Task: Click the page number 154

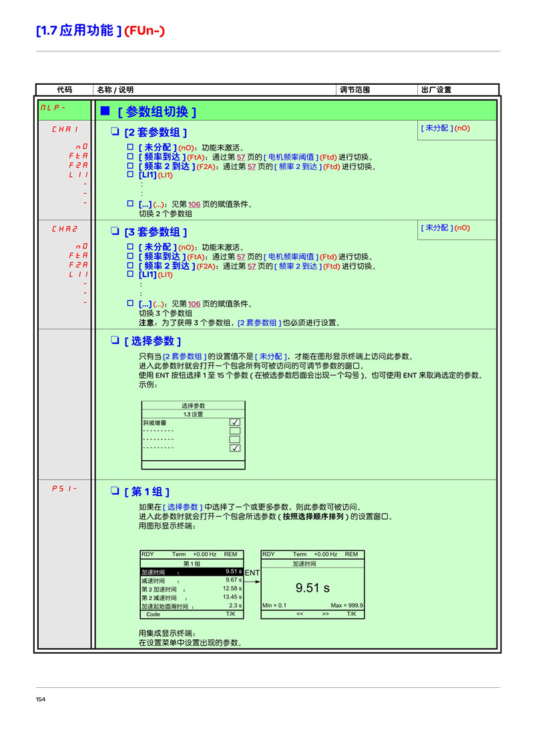Action: 41,700
